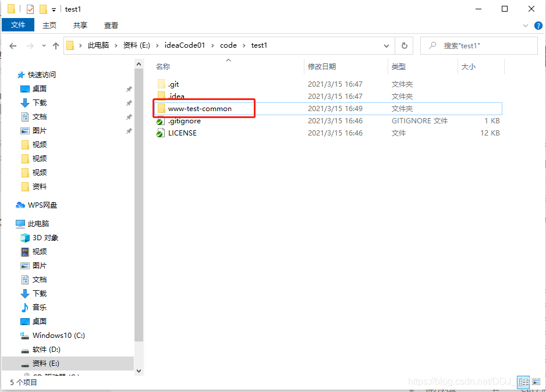This screenshot has width=546, height=392.
Task: Unpin 文档 using its pin icon
Action: click(x=129, y=117)
